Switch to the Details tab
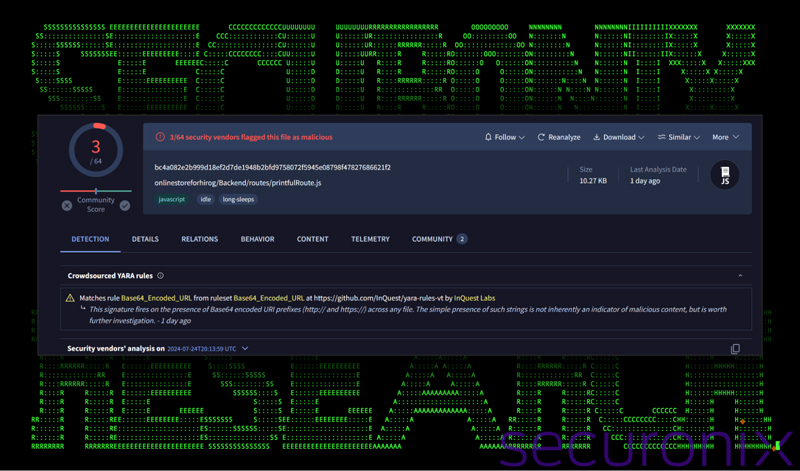 [145, 239]
